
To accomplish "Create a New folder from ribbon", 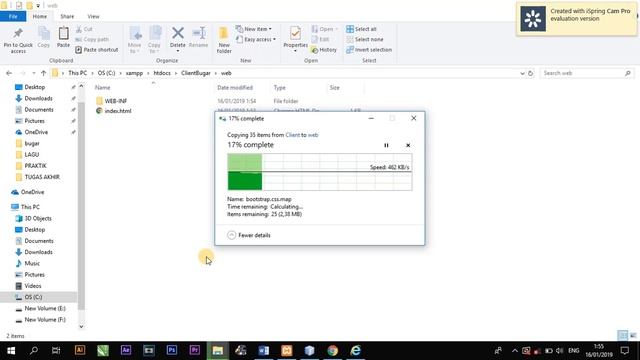I will pyautogui.click(x=224, y=40).
